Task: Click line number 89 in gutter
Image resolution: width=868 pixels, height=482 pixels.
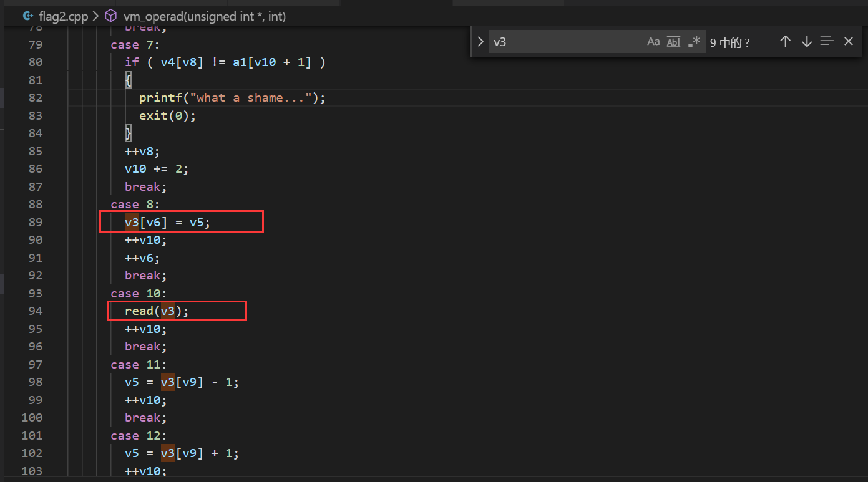Action: (36, 222)
